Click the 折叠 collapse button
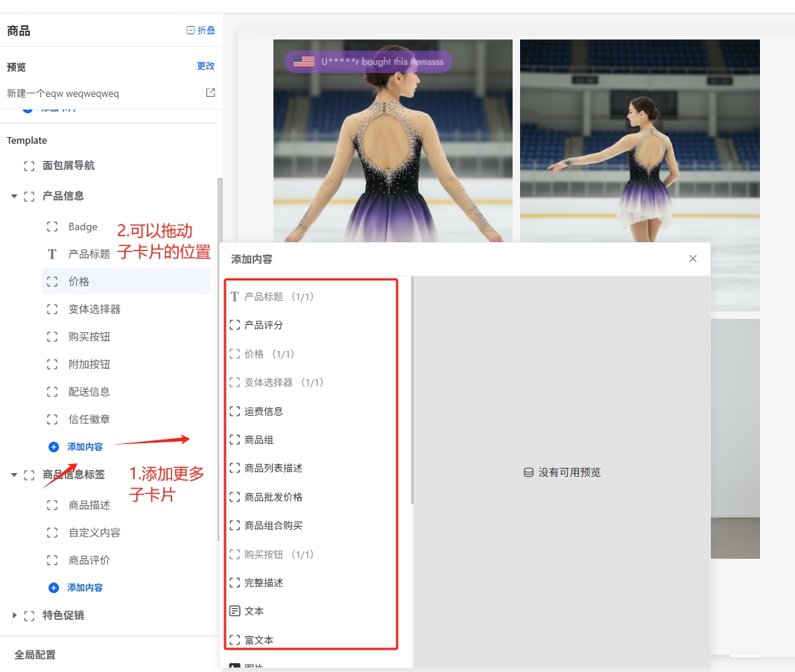795x672 pixels. [x=200, y=31]
